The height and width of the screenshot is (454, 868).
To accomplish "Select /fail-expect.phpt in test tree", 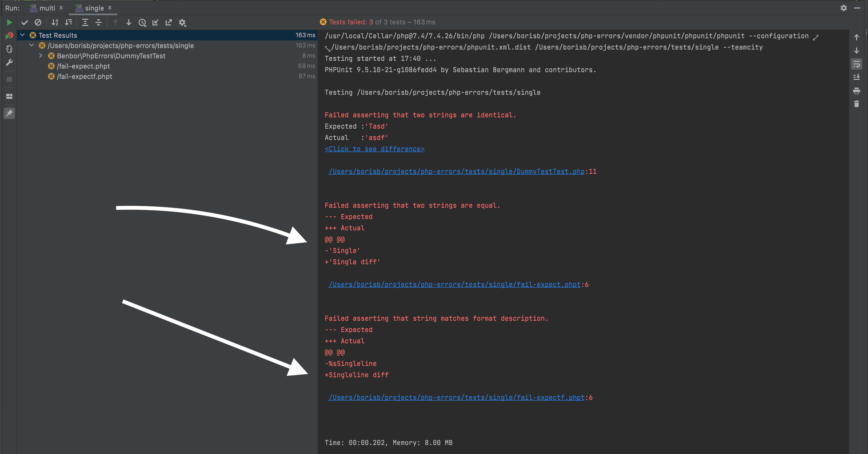I will tap(83, 66).
